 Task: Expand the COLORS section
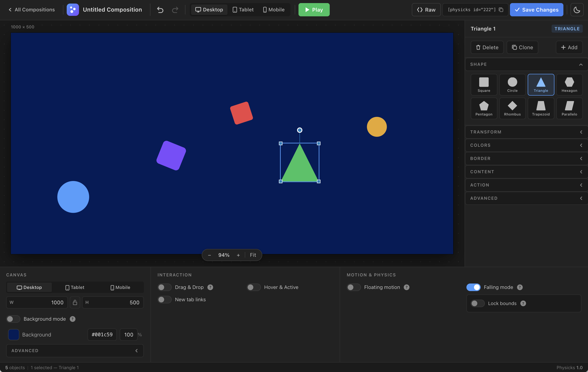[x=527, y=145]
